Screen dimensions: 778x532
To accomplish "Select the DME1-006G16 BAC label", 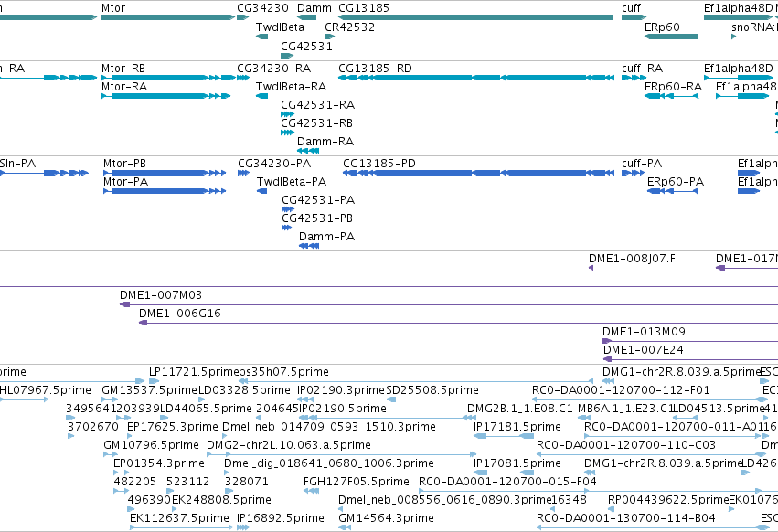I will click(179, 314).
